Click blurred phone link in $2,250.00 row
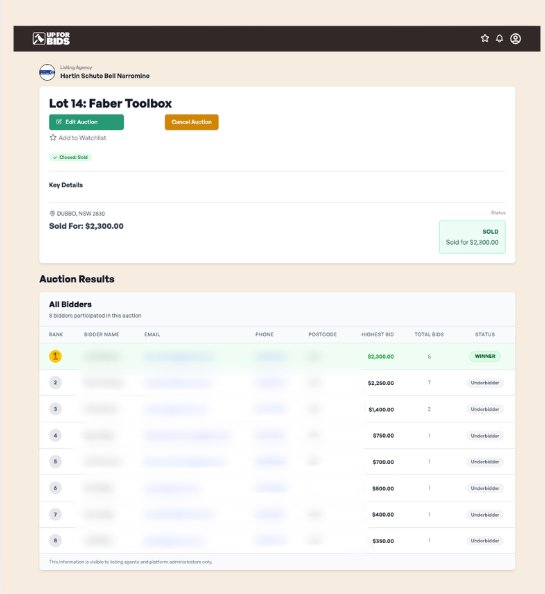This screenshot has height=594, width=545. coord(270,383)
